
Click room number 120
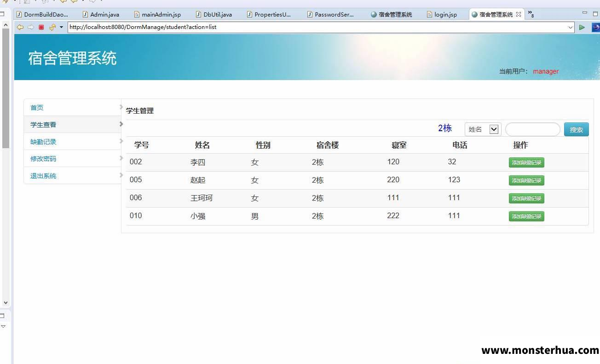point(393,162)
